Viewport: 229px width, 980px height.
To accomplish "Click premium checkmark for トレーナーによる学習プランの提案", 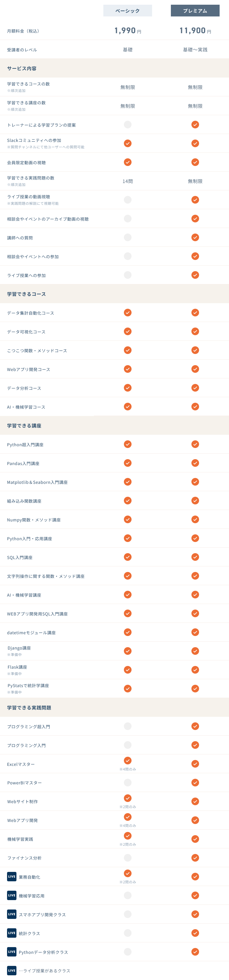I will click(195, 125).
